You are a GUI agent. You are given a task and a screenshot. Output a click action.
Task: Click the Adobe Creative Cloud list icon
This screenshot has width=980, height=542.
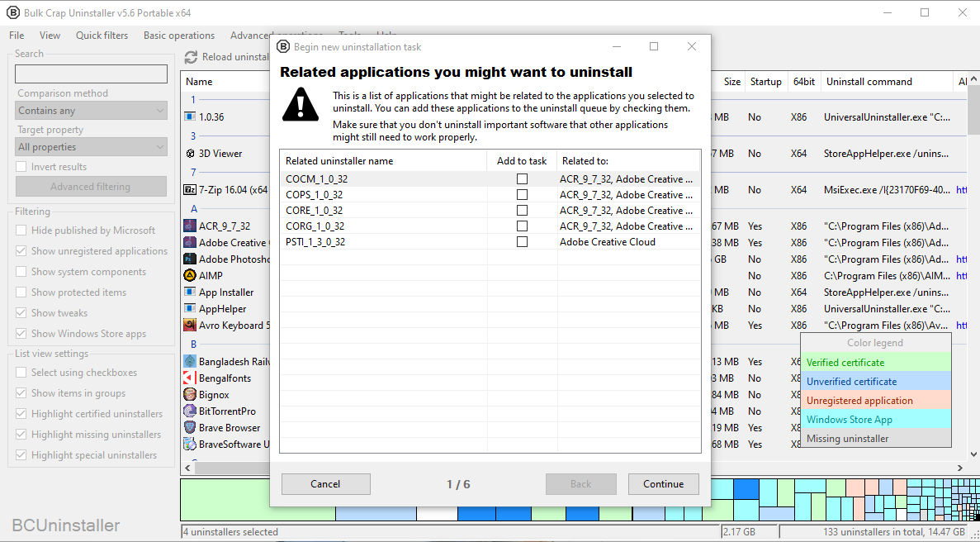[190, 242]
